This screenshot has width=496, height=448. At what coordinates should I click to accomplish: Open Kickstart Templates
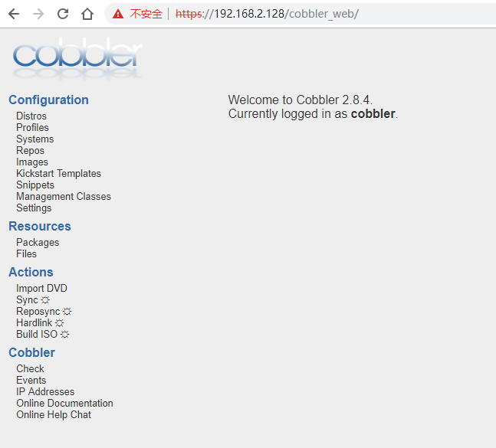click(x=58, y=173)
